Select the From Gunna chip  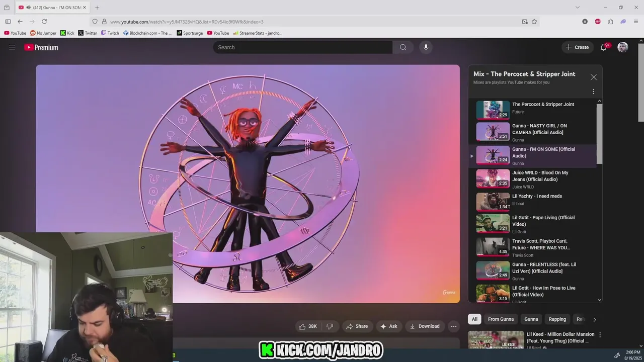click(x=501, y=319)
